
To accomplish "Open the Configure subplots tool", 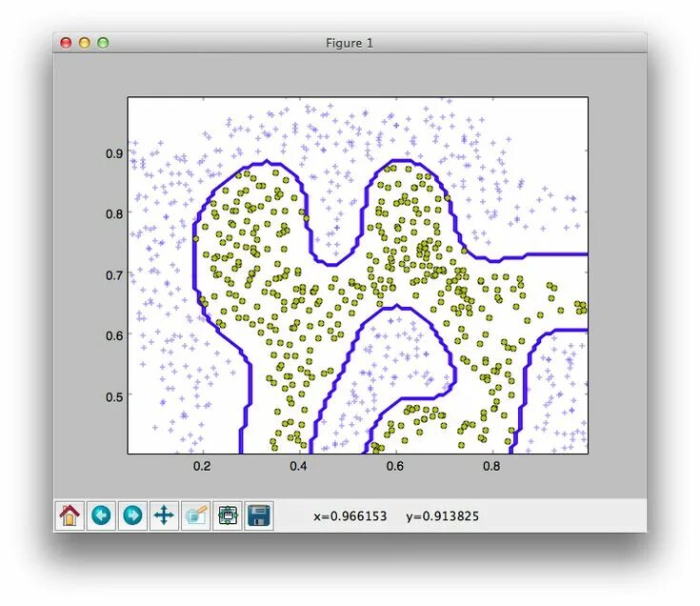I will [x=228, y=515].
